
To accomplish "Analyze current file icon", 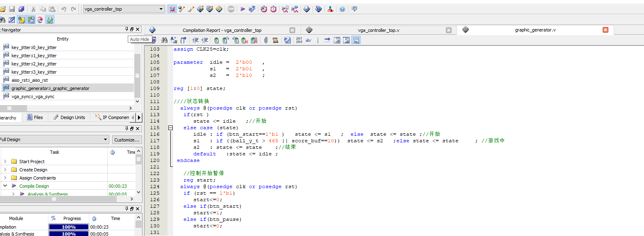I will 287,40.
